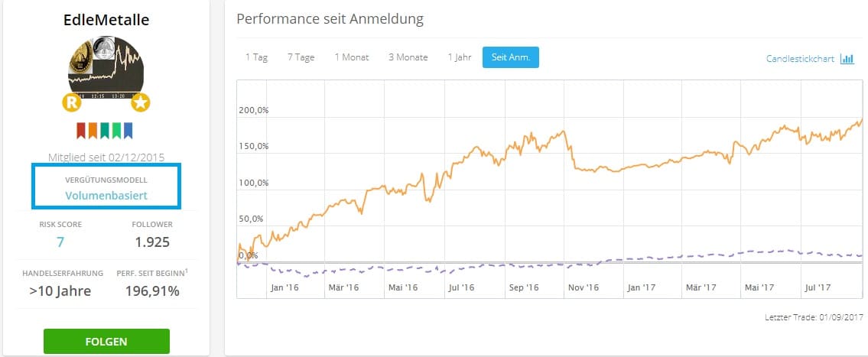868x357 pixels.
Task: Select the Seit Anm. range button
Action: click(x=510, y=57)
